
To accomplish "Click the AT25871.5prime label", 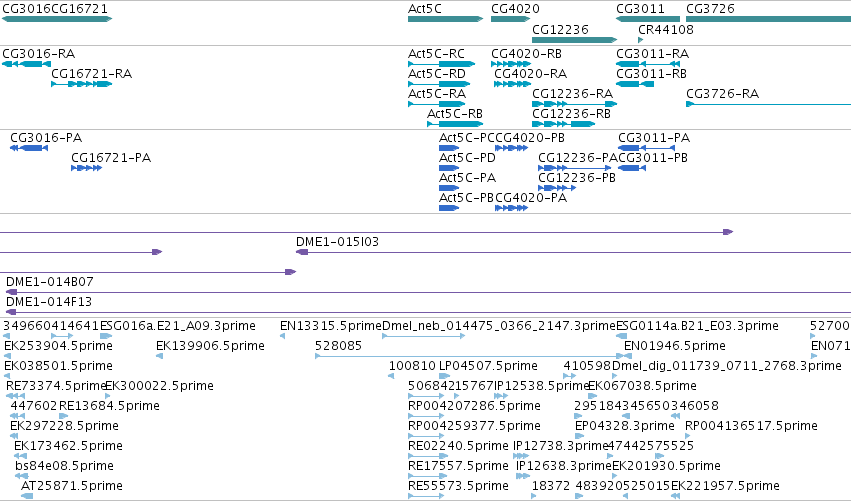I will 71,486.
